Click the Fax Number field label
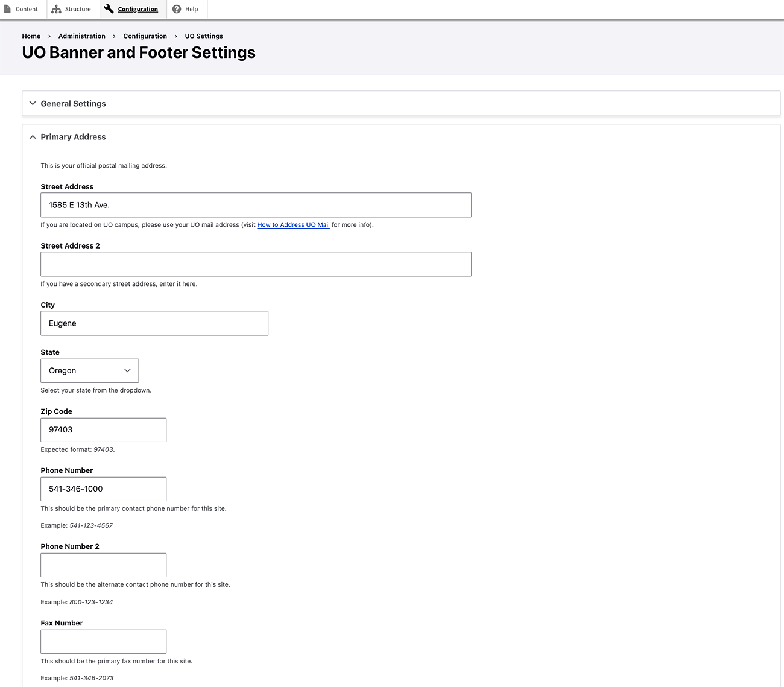 tap(62, 623)
